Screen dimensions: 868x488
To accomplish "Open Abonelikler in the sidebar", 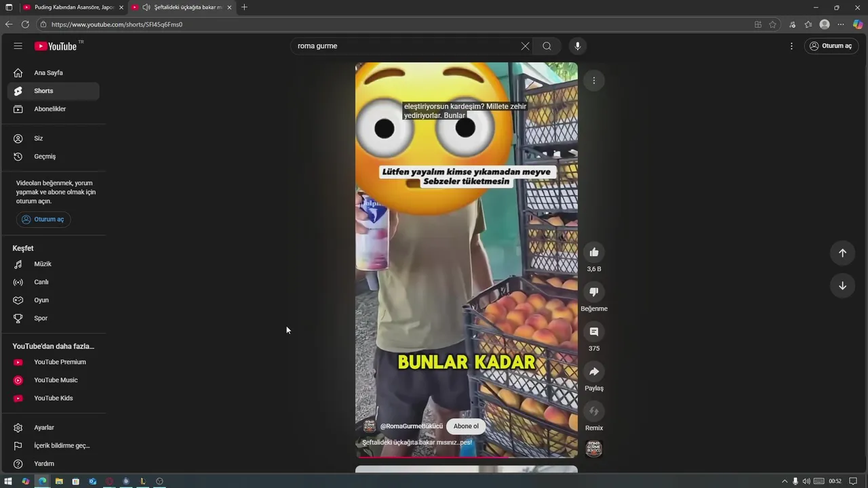I will (54, 109).
